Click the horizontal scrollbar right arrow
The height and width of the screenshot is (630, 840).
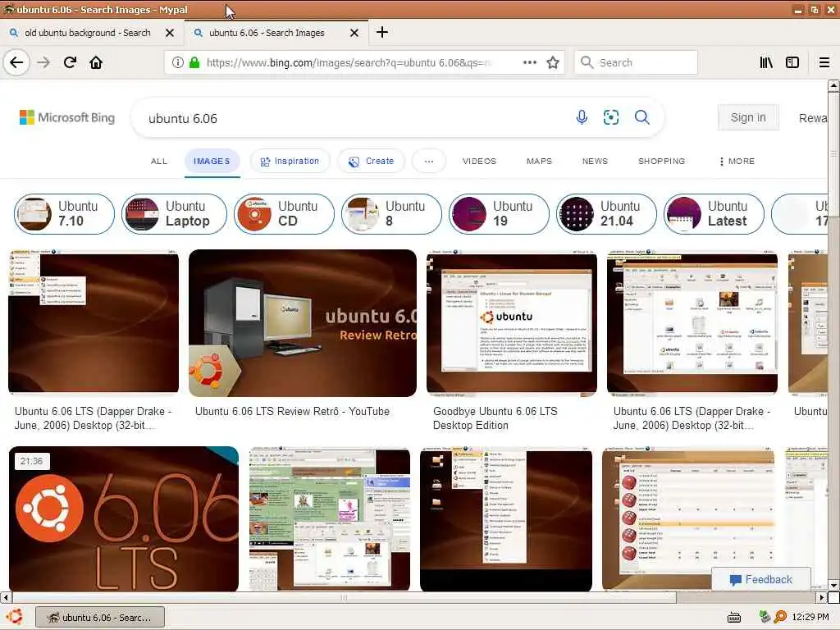pos(822,597)
